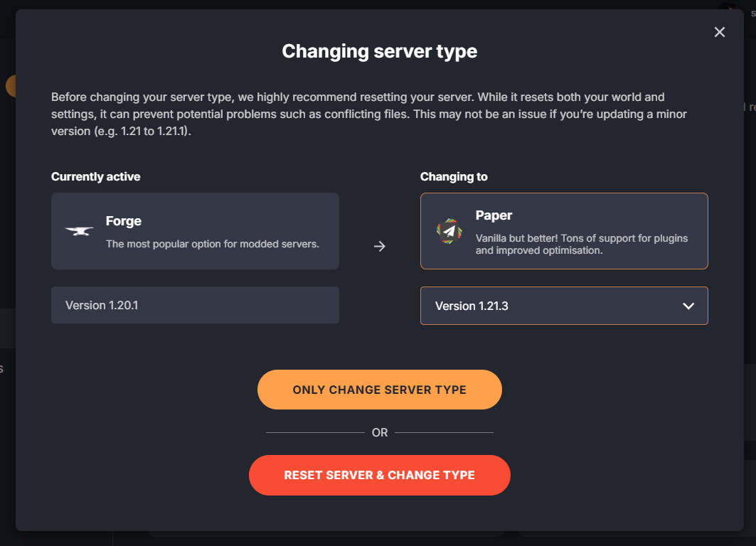
Task: Click the Forge anvil icon
Action: (78, 230)
